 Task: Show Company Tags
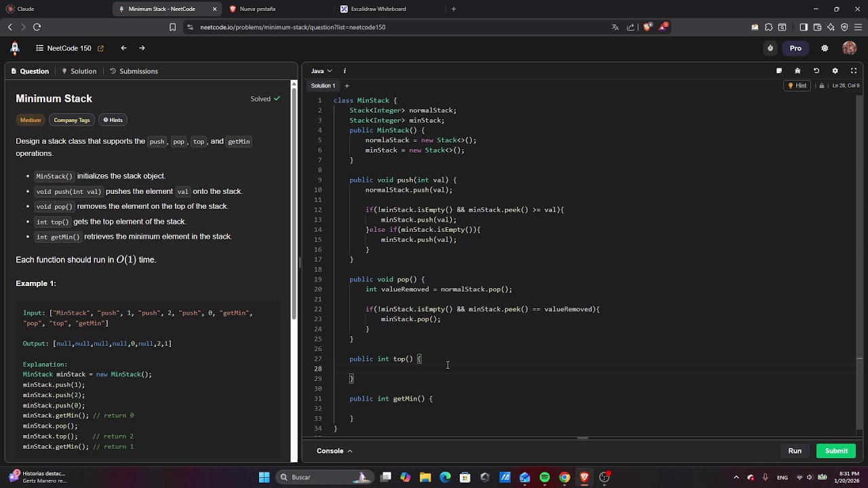click(x=72, y=120)
